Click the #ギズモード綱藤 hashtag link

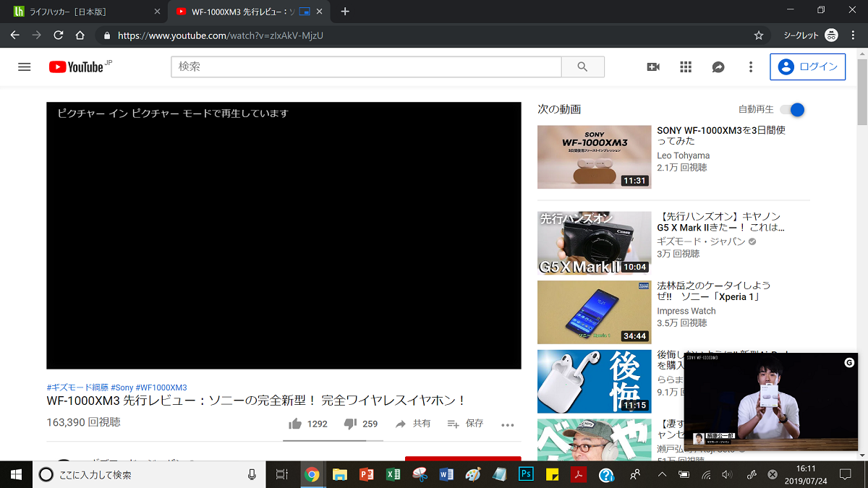click(x=77, y=388)
